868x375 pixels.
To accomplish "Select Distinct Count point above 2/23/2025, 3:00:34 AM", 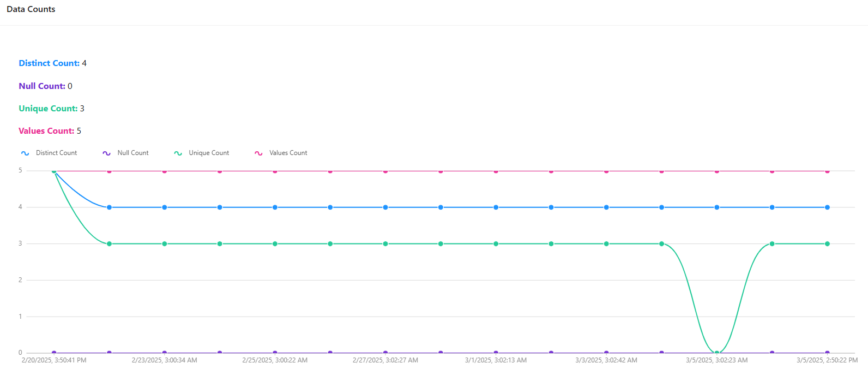I will 165,207.
